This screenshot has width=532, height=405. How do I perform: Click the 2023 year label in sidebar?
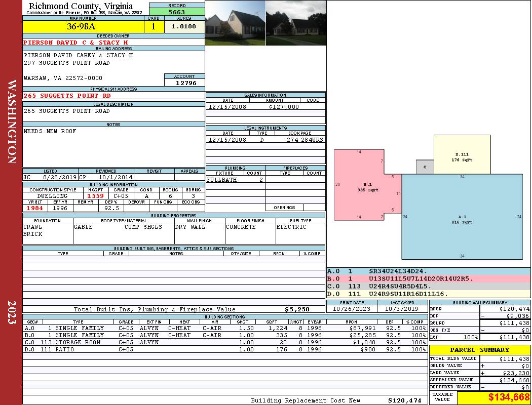click(x=12, y=312)
